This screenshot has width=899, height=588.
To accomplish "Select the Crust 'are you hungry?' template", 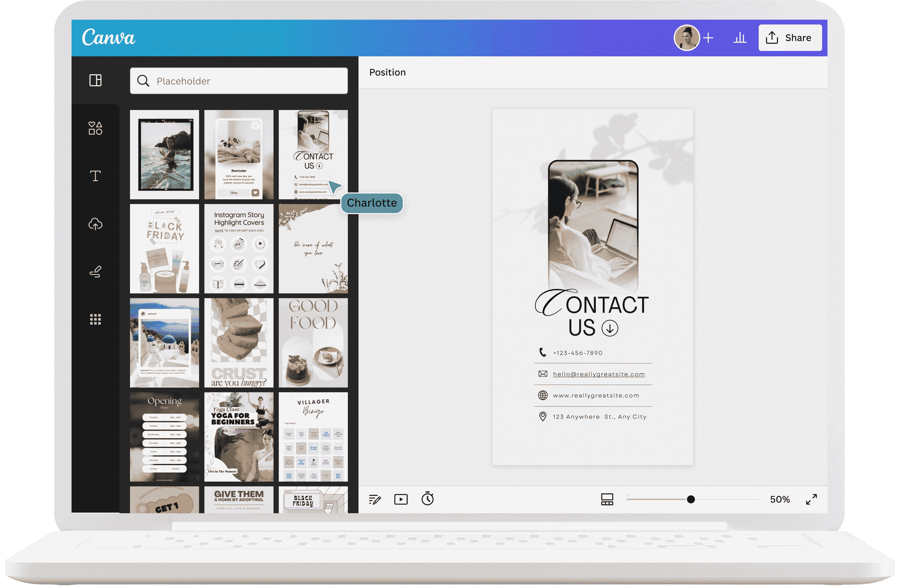I will [239, 343].
